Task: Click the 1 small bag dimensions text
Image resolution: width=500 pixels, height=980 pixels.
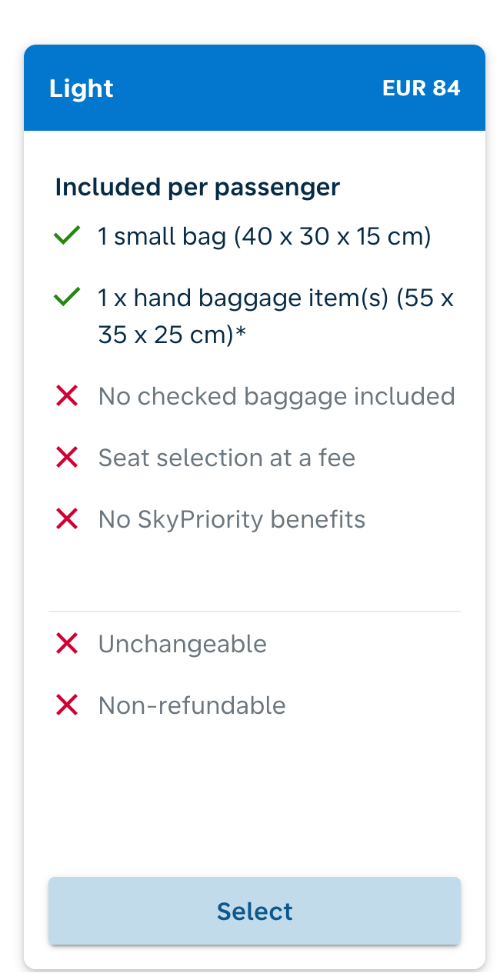Action: point(265,237)
